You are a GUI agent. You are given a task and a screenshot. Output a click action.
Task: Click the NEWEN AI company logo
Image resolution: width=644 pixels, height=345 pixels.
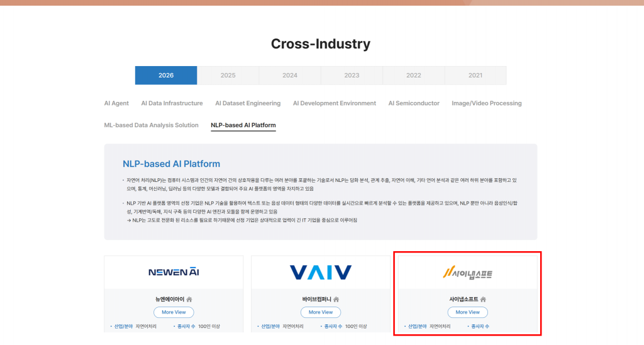(174, 272)
